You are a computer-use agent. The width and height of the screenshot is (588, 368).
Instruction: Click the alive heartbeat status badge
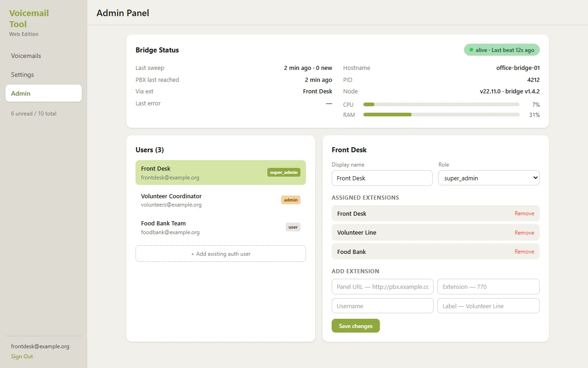502,50
